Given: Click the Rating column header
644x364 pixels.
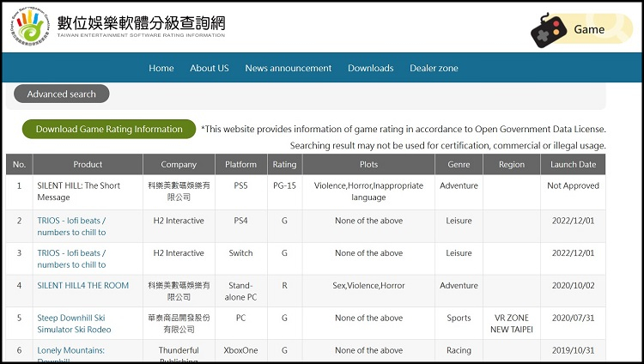Looking at the screenshot, I should point(284,164).
